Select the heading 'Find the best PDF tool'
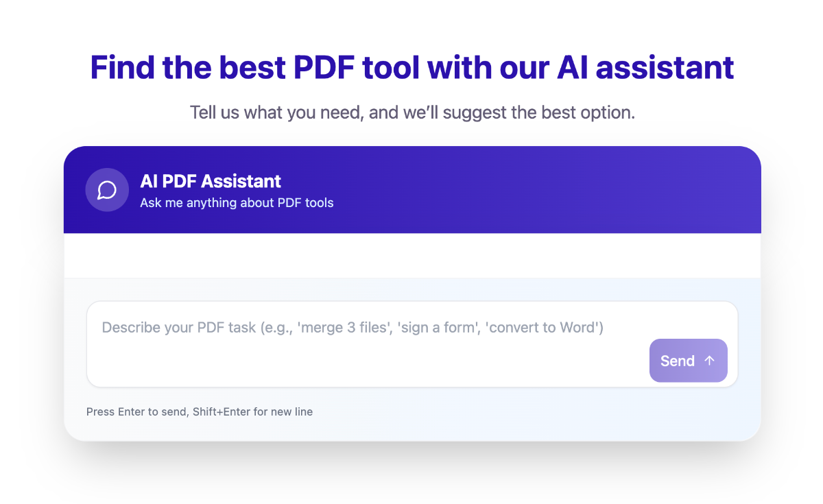823x504 pixels. [x=411, y=67]
